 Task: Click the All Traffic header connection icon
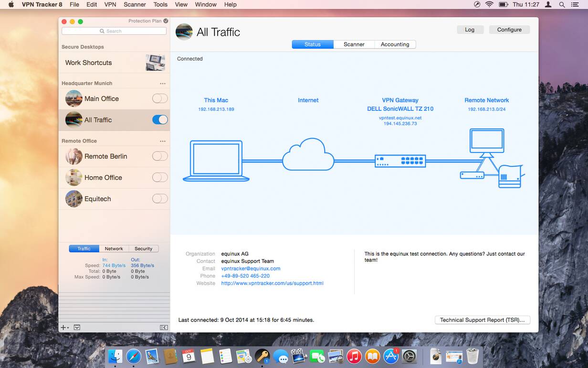point(184,32)
